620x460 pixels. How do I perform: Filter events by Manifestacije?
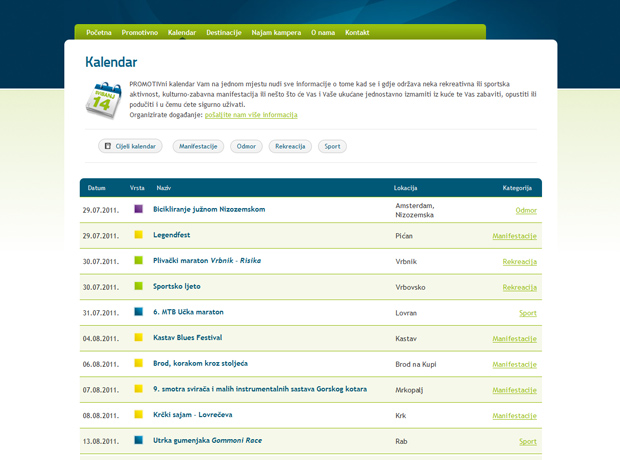pyautogui.click(x=197, y=146)
